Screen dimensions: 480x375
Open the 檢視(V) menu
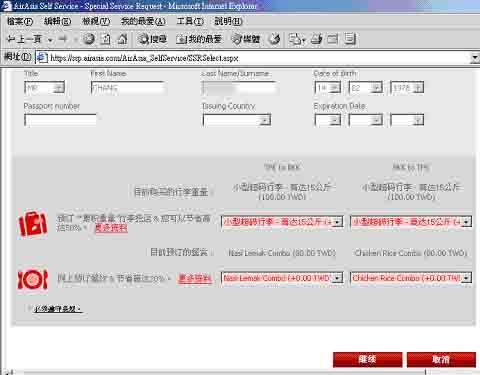coord(96,22)
